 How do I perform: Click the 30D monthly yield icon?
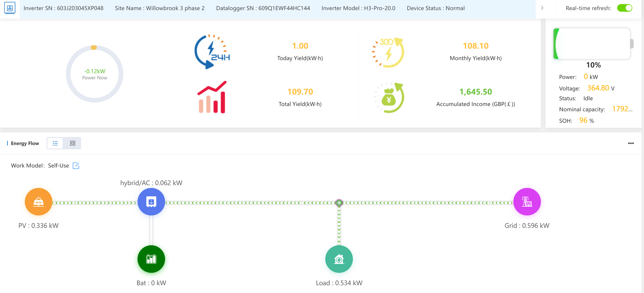(388, 52)
